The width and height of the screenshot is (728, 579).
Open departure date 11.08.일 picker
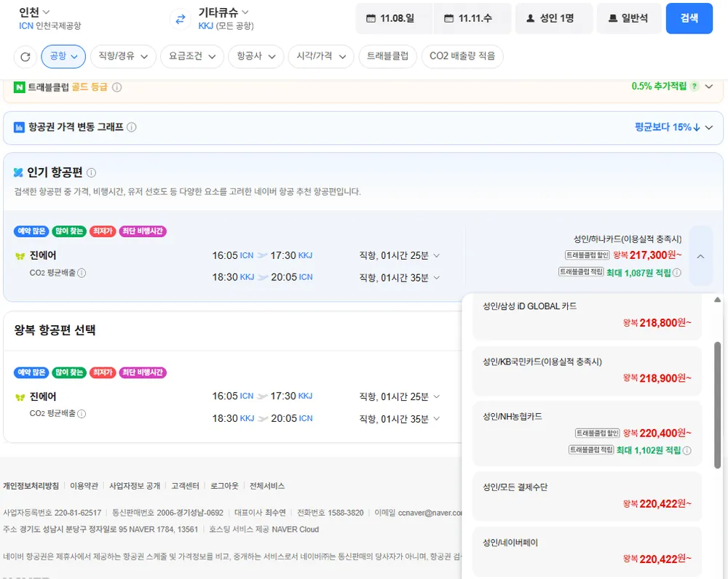point(394,19)
